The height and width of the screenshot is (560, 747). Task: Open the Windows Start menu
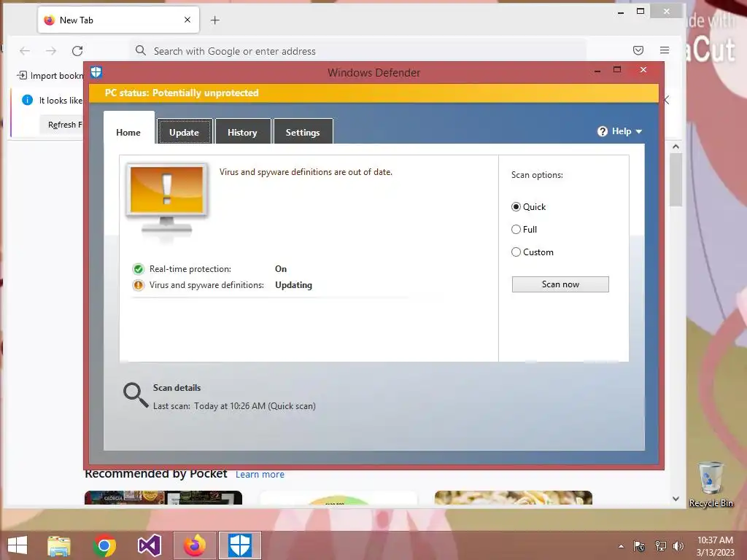(18, 545)
